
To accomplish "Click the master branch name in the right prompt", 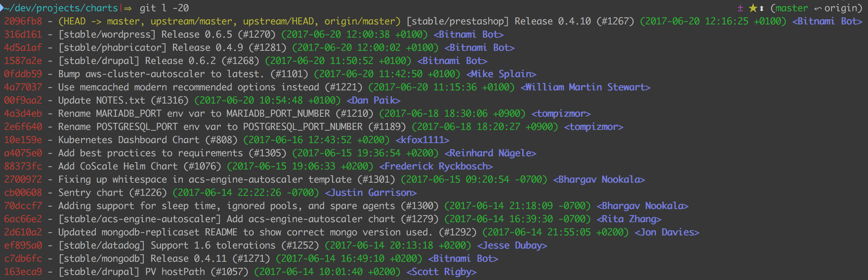I will click(x=791, y=8).
